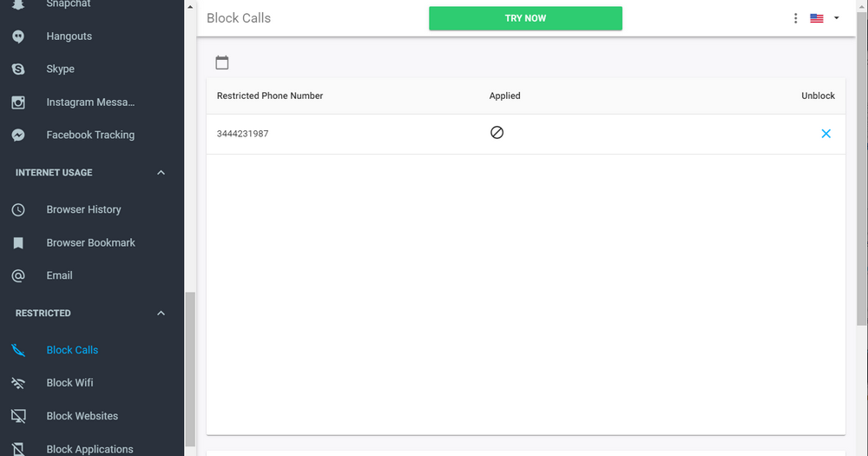Image resolution: width=868 pixels, height=456 pixels.
Task: Click the sidebar scroll-up arrow
Action: 190,7
